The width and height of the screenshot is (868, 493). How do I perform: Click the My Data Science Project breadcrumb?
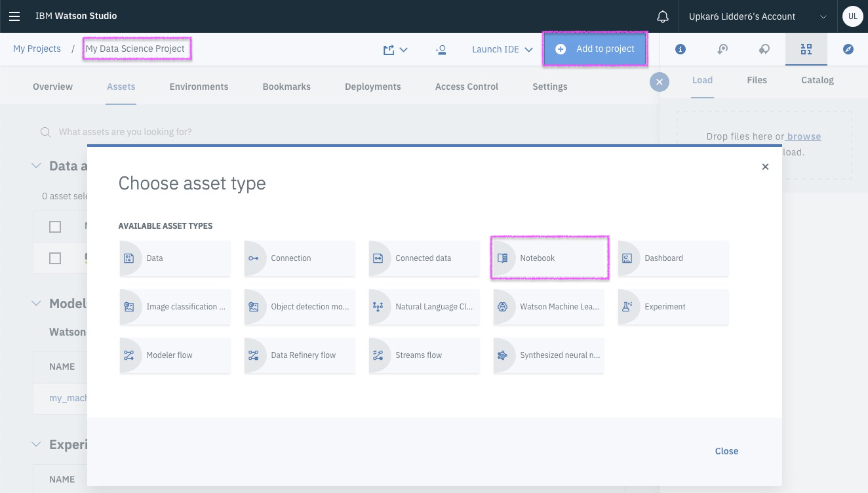point(136,49)
